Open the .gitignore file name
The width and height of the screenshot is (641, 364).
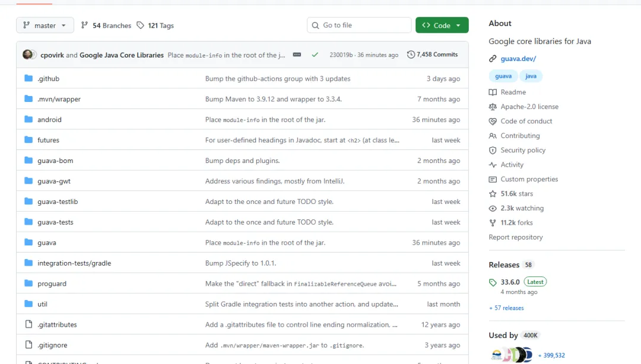coord(52,345)
